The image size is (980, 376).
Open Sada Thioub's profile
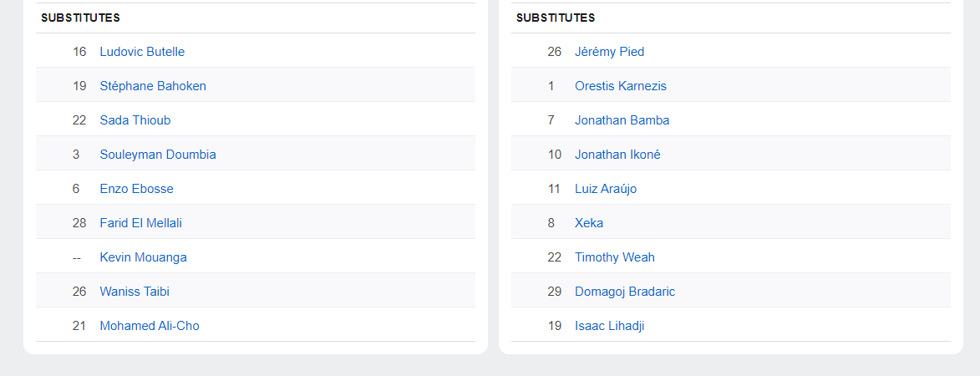click(x=135, y=120)
